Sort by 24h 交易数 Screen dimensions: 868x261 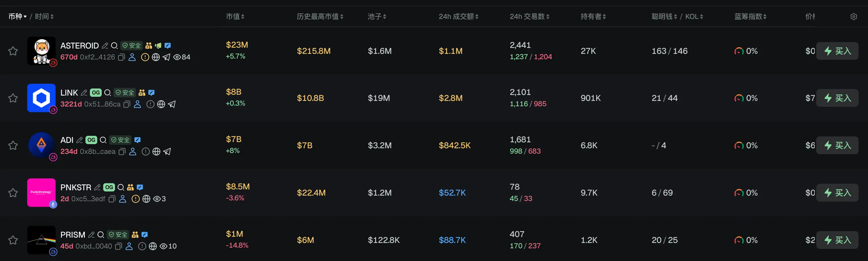(x=529, y=17)
